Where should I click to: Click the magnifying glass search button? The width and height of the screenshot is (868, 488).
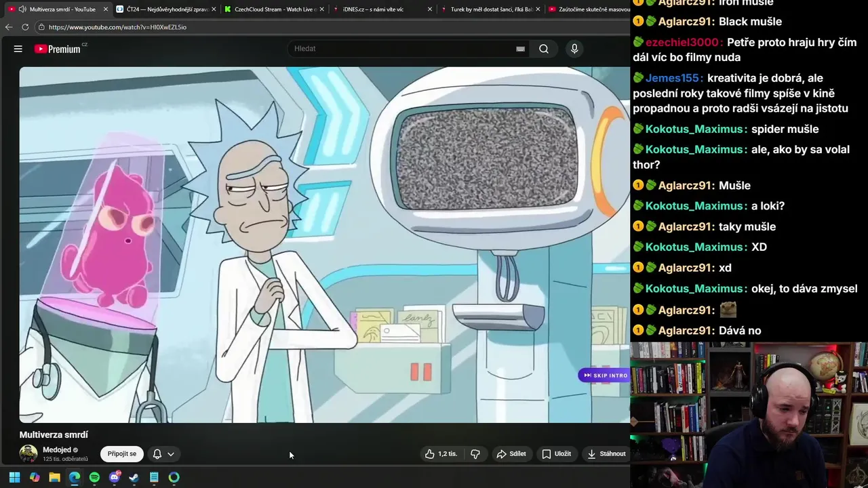click(x=544, y=49)
